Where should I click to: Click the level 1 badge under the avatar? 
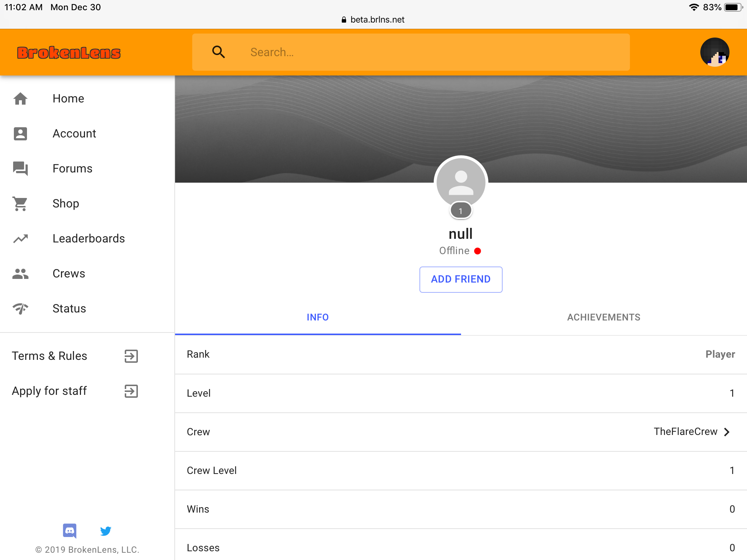tap(461, 211)
